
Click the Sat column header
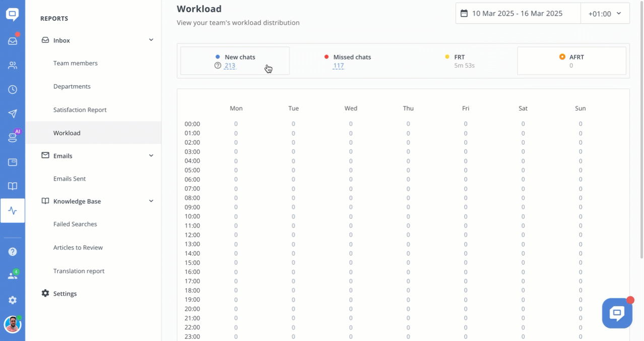click(x=523, y=108)
